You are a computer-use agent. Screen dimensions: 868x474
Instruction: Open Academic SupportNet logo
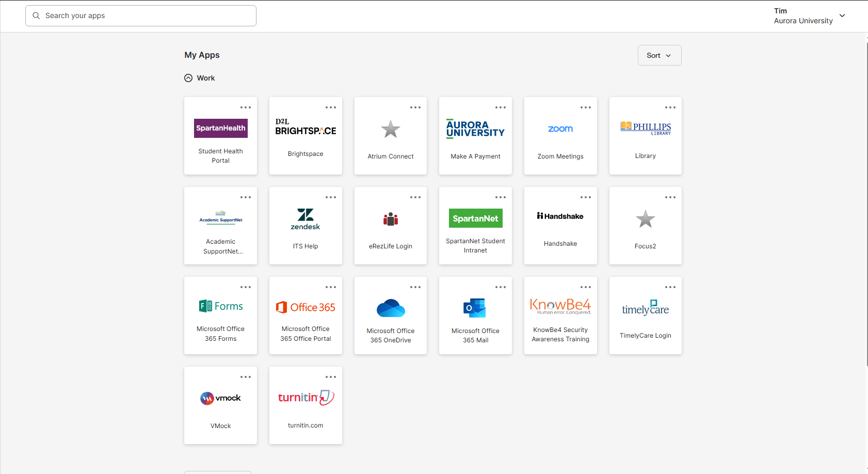pyautogui.click(x=221, y=217)
